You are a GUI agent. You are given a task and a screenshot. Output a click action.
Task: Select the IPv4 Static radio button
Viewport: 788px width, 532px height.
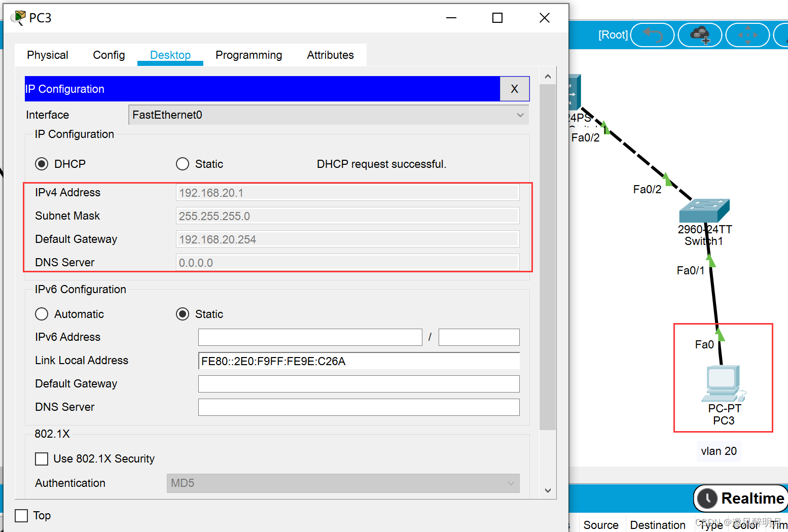click(x=183, y=164)
